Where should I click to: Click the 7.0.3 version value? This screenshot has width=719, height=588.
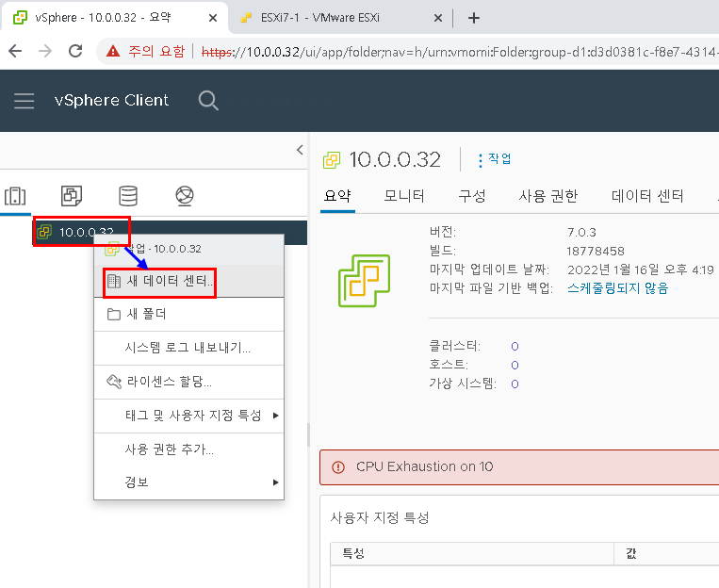tap(581, 232)
